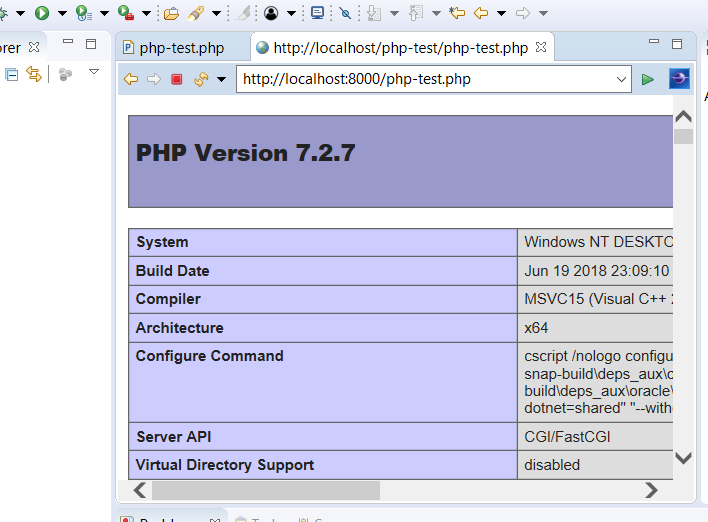
Task: Maximize the editor area
Action: [677, 44]
